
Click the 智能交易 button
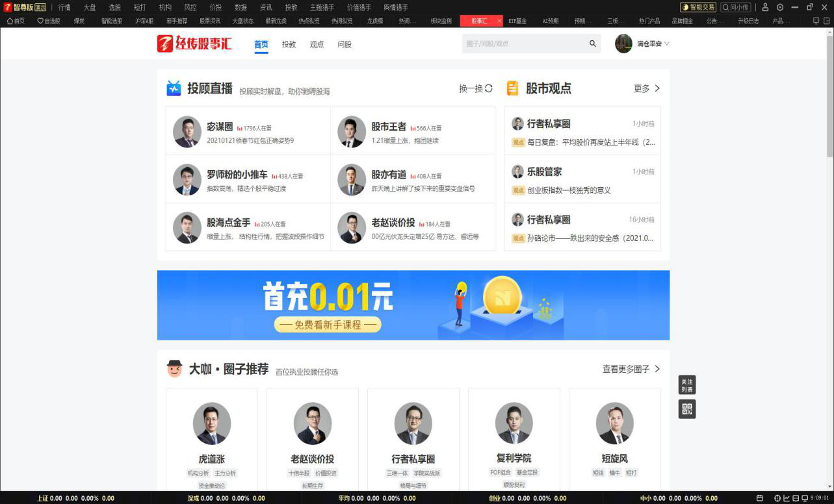pyautogui.click(x=698, y=7)
